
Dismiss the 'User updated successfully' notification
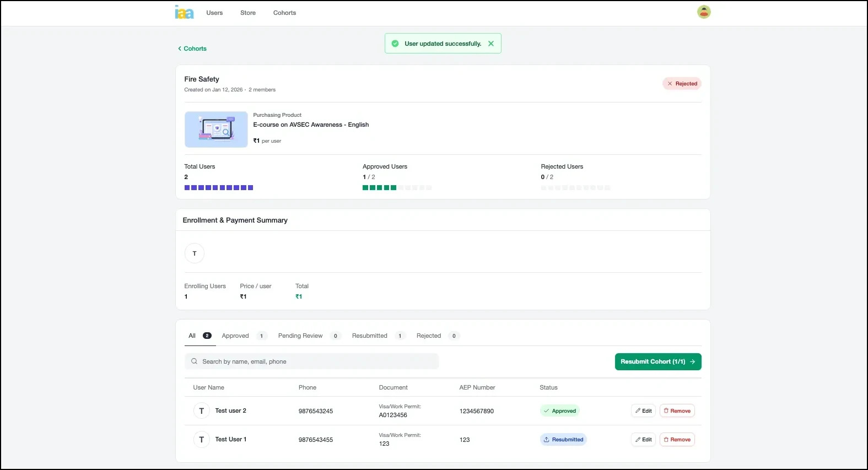(x=491, y=44)
